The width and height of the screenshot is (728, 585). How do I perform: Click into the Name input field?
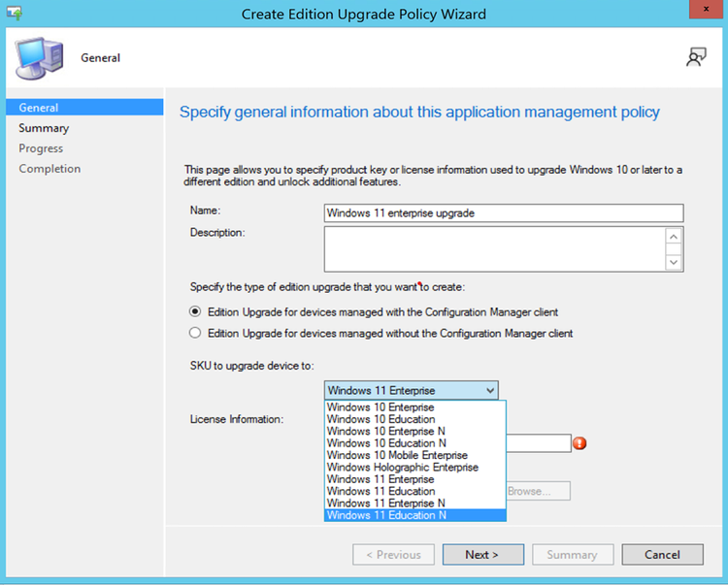[x=504, y=212]
